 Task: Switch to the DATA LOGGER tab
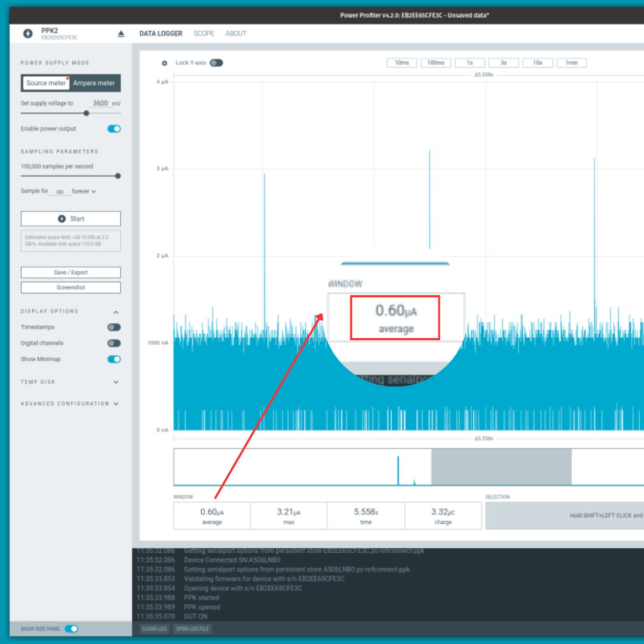pos(161,33)
